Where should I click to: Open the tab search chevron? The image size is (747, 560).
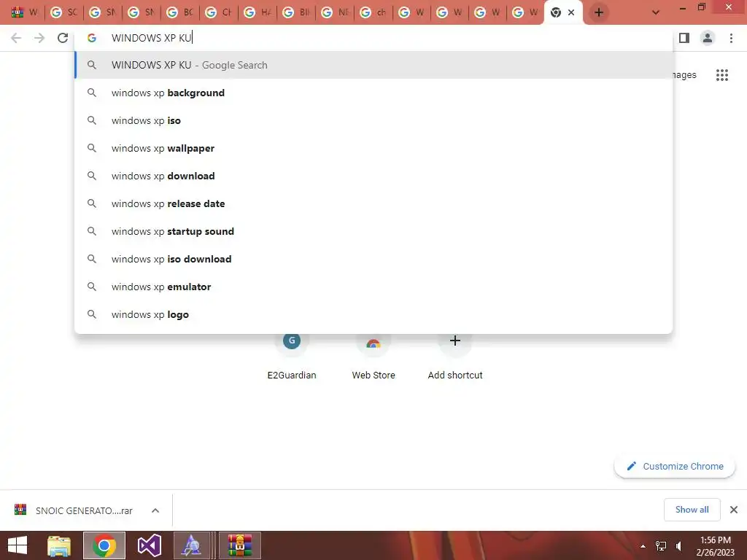(656, 12)
